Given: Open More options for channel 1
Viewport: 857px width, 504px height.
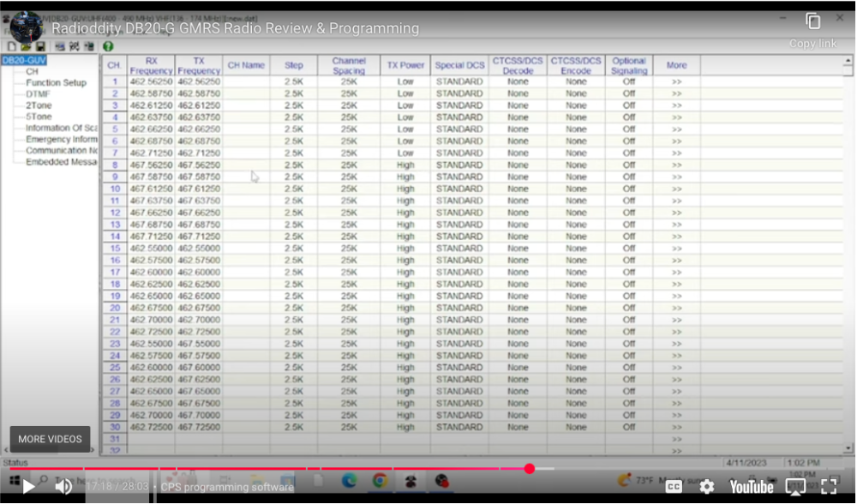Looking at the screenshot, I should 677,81.
